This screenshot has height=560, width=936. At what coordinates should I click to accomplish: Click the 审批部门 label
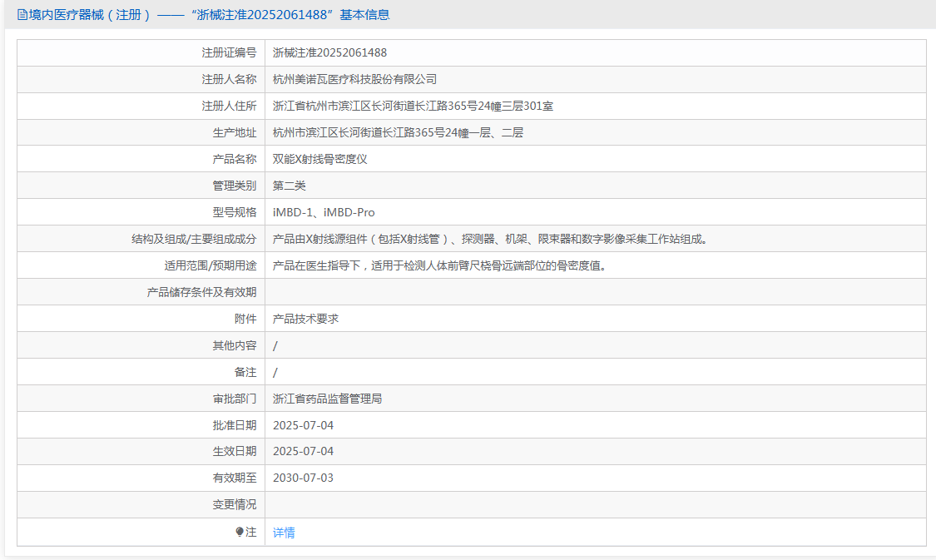coord(235,399)
